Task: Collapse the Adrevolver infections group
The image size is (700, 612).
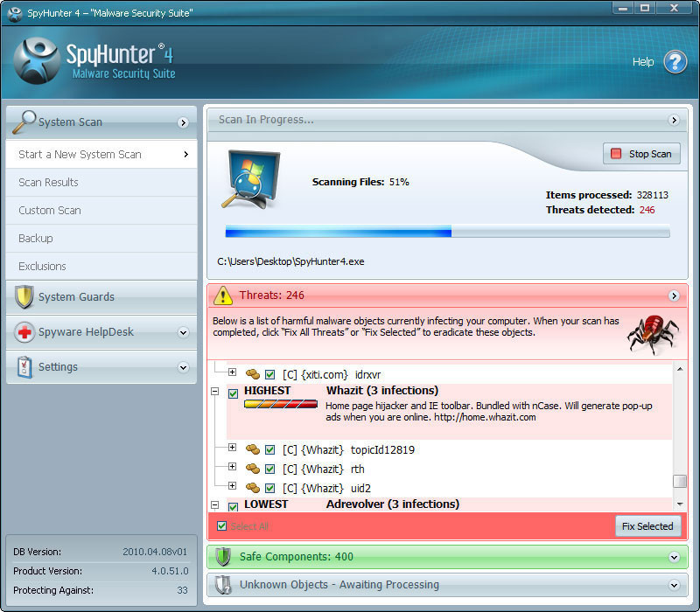Action: [x=214, y=505]
